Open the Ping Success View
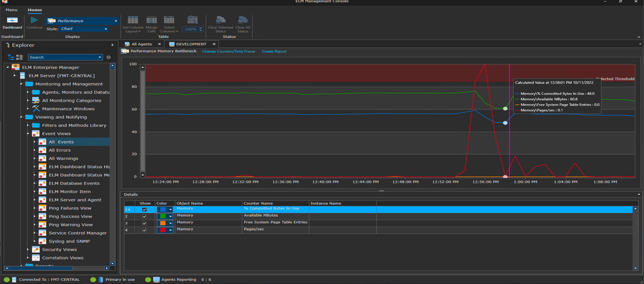The height and width of the screenshot is (284, 644). pyautogui.click(x=70, y=216)
